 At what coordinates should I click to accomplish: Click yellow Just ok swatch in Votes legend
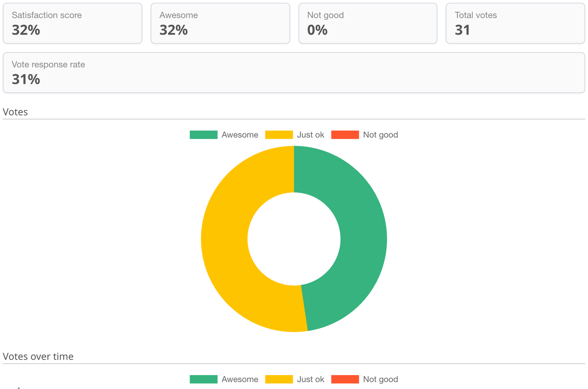(279, 135)
